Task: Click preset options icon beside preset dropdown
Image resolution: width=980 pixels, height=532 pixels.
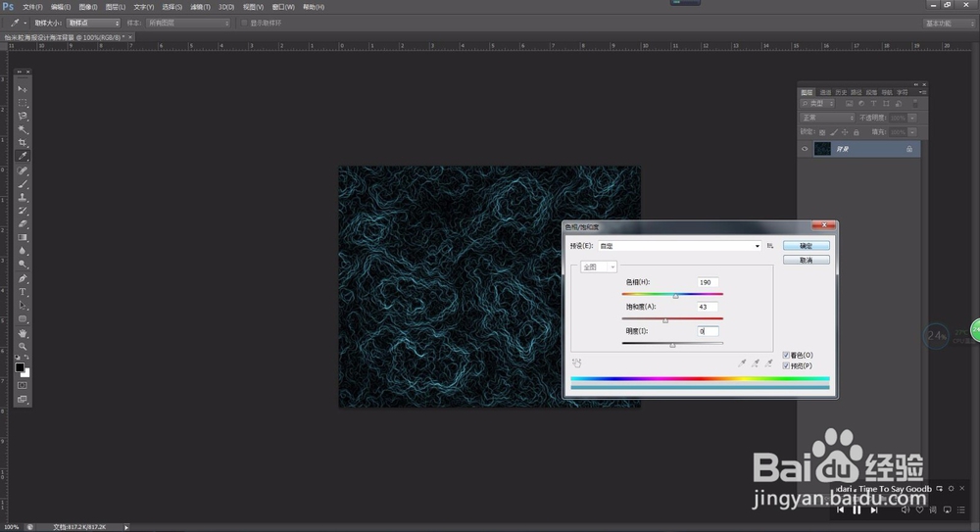Action: 770,246
